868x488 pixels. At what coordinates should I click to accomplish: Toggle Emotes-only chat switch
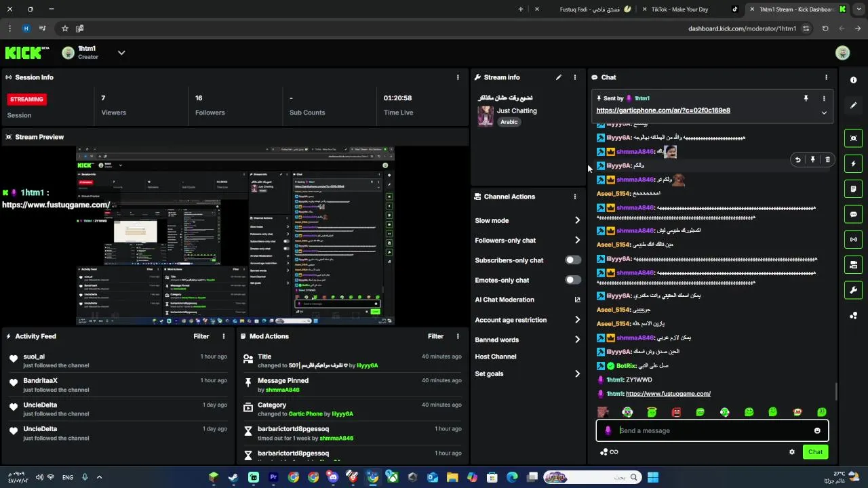coord(573,280)
